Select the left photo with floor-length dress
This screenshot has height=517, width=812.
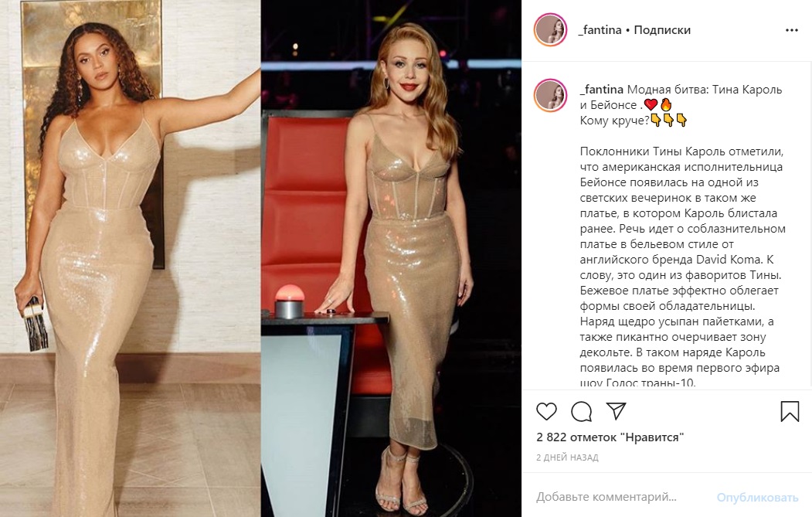pyautogui.click(x=130, y=258)
